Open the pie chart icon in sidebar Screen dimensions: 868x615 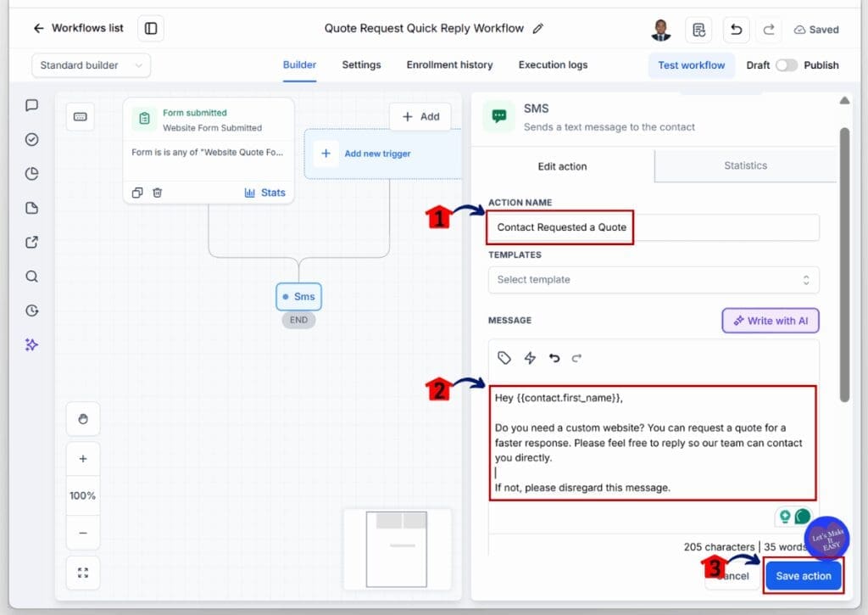pos(31,174)
